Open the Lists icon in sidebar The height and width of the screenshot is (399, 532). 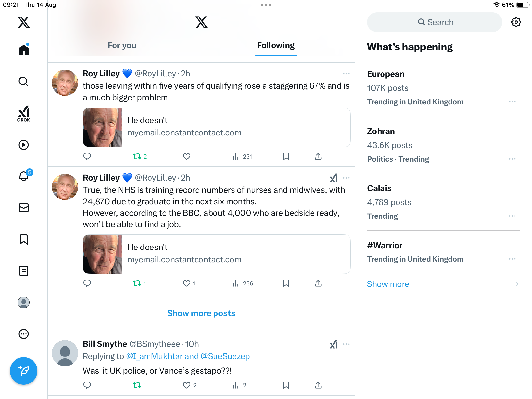(24, 271)
